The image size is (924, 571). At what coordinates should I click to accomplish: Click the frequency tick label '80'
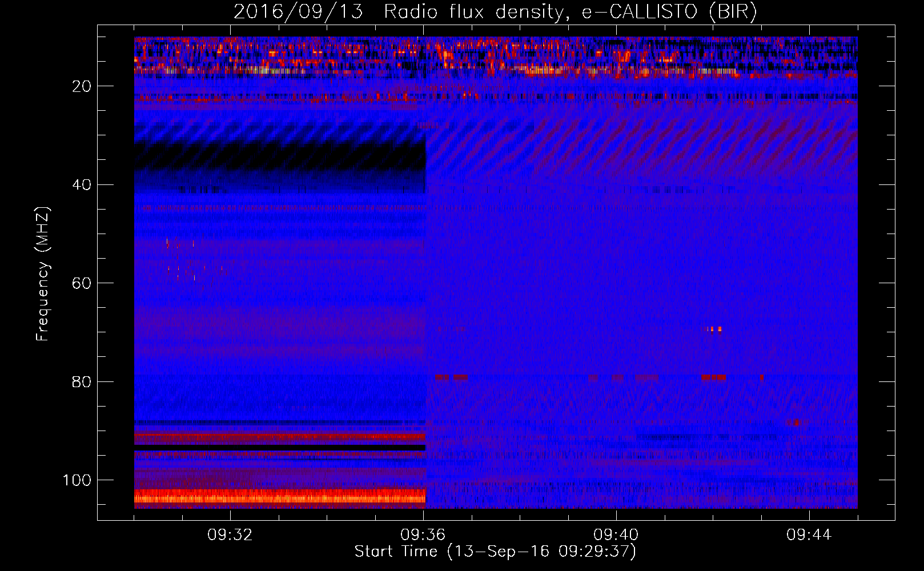(x=82, y=381)
